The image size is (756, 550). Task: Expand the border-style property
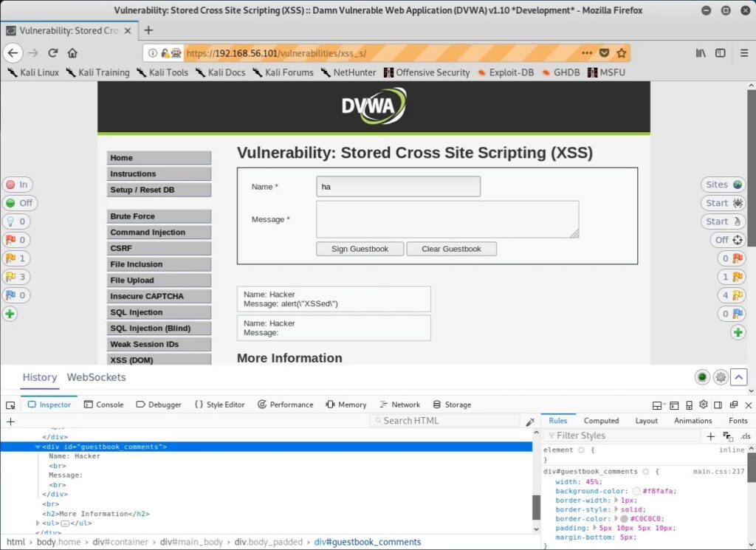pyautogui.click(x=616, y=509)
